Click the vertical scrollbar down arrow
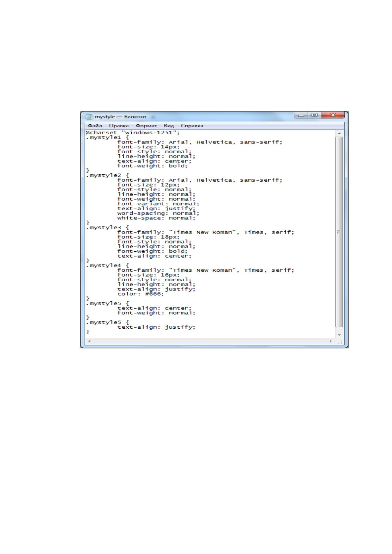Screen dimensions: 392x554 pos(339,335)
